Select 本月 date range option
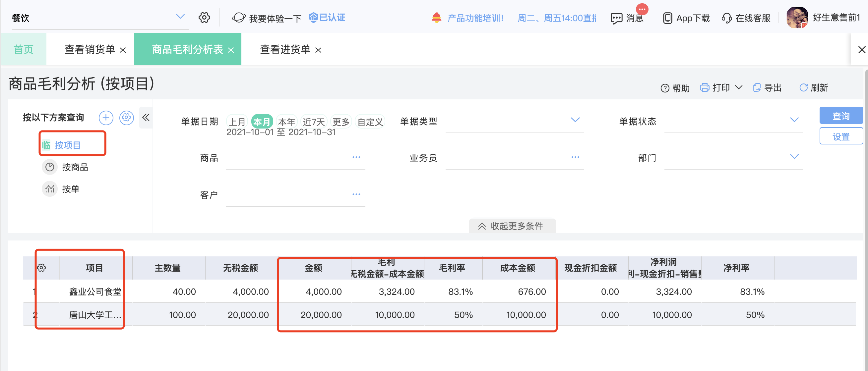868x371 pixels. 262,122
